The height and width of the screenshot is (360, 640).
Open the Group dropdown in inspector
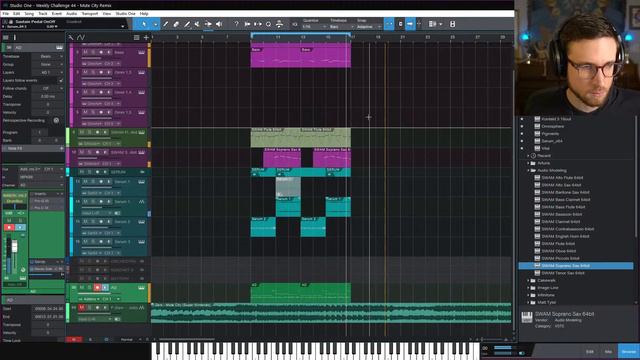48,64
